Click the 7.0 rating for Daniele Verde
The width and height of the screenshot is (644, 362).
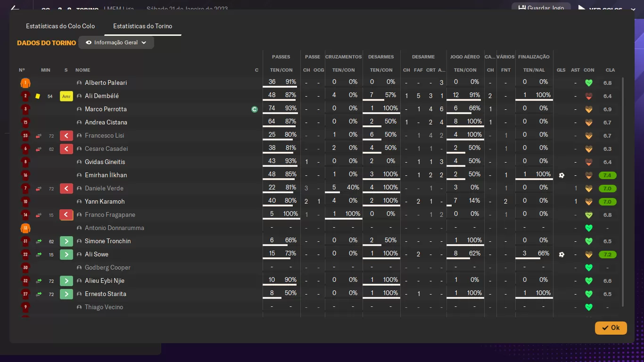pos(607,189)
